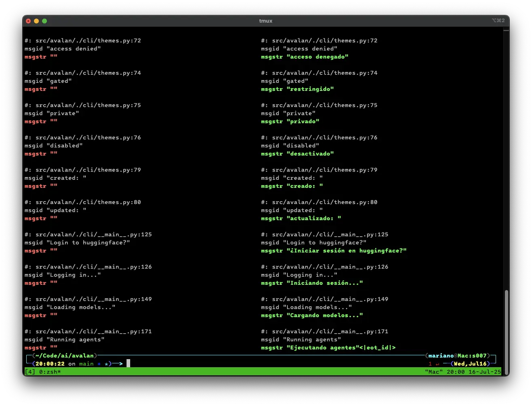Click the green zoom traffic light
This screenshot has height=406, width=532.
click(44, 21)
